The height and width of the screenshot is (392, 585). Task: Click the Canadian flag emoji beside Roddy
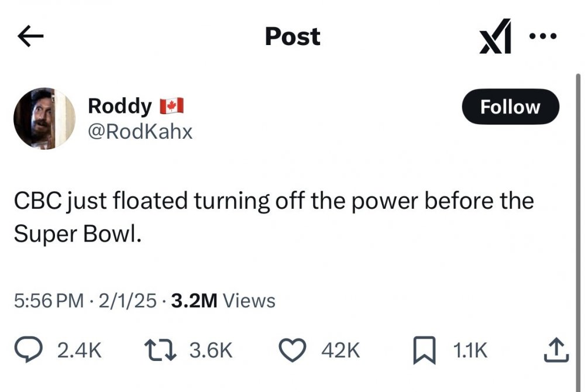[x=171, y=106]
